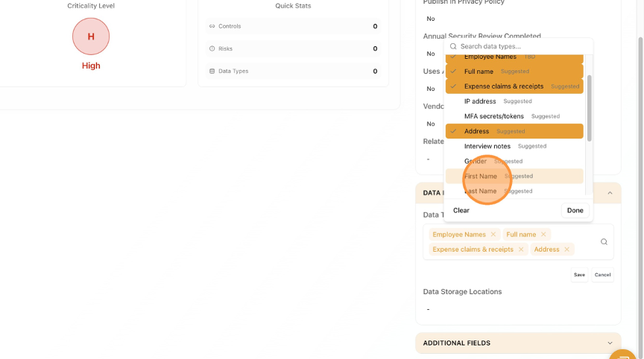Select IP address from the list

tap(480, 101)
